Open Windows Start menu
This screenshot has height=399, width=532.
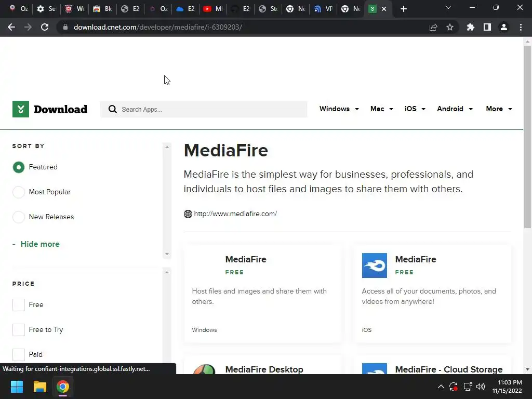point(17,387)
